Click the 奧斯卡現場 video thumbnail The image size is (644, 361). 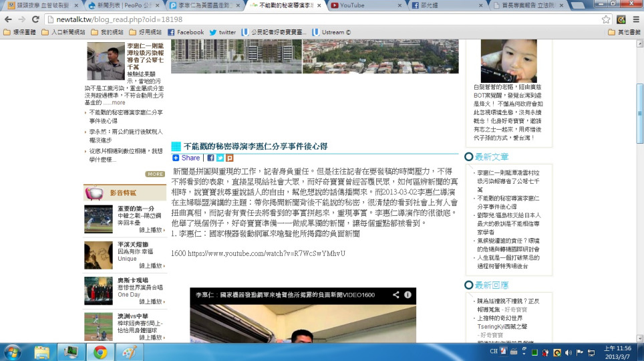98,291
